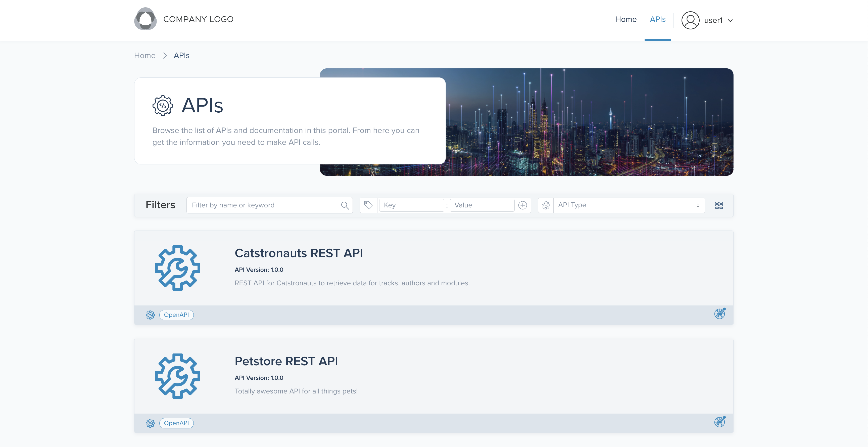Click the gear icon next to API Type

point(546,205)
